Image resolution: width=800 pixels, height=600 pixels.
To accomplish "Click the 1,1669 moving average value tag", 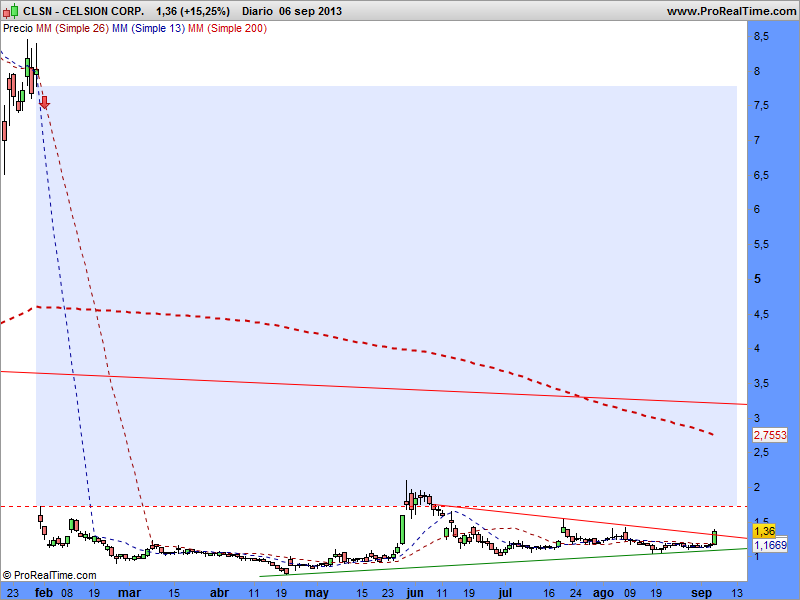I will click(770, 545).
